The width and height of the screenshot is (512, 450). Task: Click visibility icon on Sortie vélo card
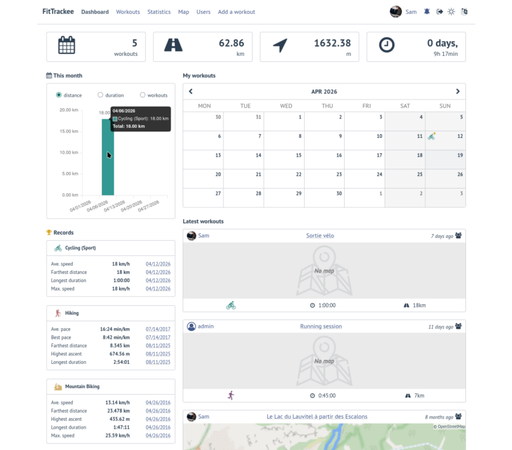pos(459,236)
